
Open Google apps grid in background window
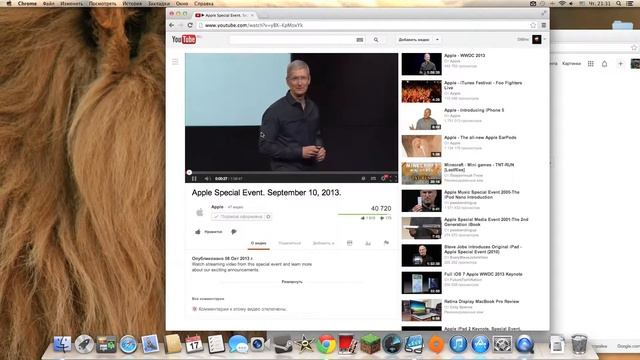tap(591, 64)
